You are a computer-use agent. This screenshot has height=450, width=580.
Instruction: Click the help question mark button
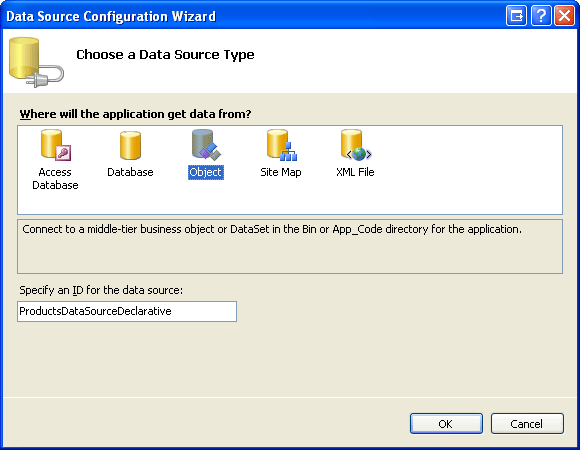(541, 16)
